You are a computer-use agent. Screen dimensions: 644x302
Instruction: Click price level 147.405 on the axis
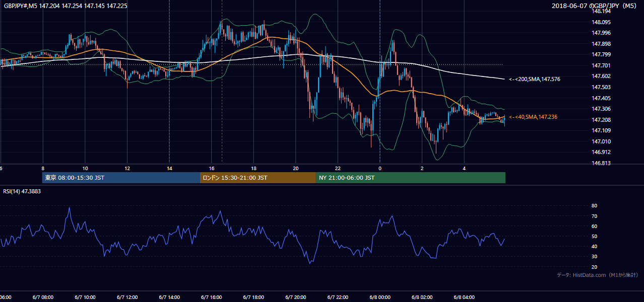coord(601,98)
